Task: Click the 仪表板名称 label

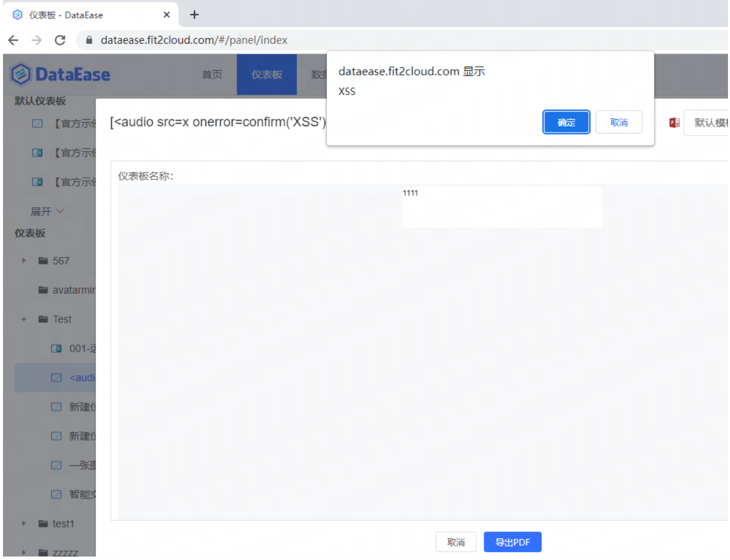Action: coord(146,176)
